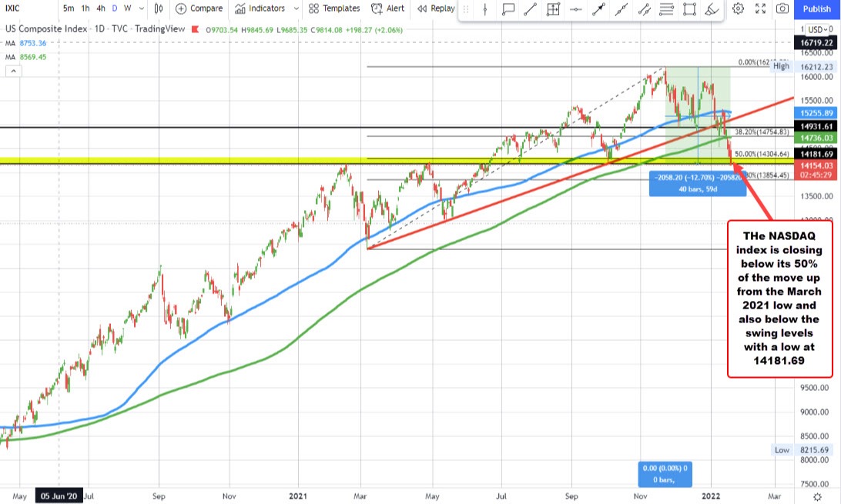The image size is (841, 504).
Task: Select the eraser tool in favorites bar
Action: coord(712,9)
